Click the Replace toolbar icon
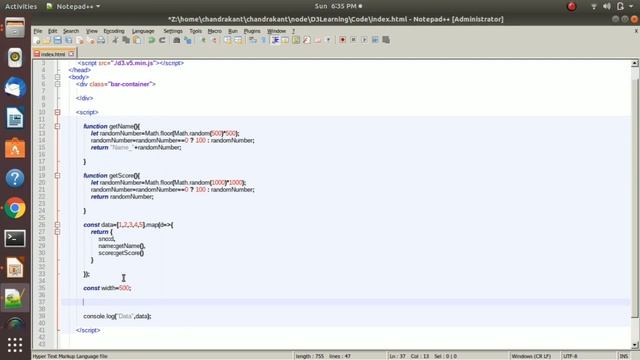 [x=188, y=40]
